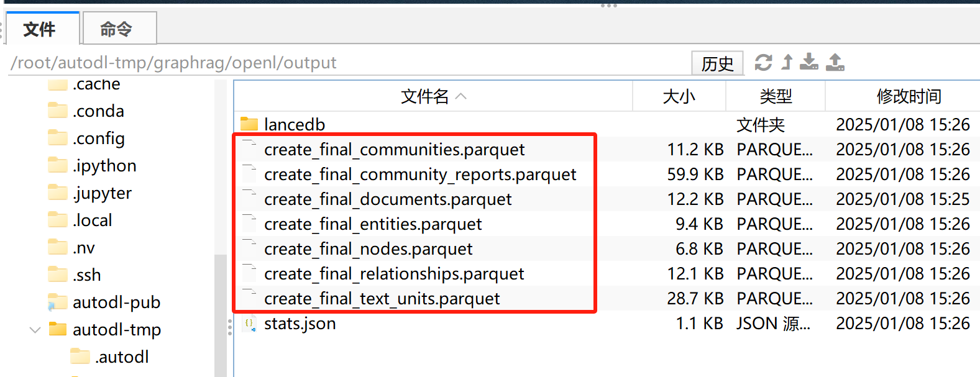Select the .ipython tree label
Viewport: 980px width, 377px height.
click(x=104, y=166)
